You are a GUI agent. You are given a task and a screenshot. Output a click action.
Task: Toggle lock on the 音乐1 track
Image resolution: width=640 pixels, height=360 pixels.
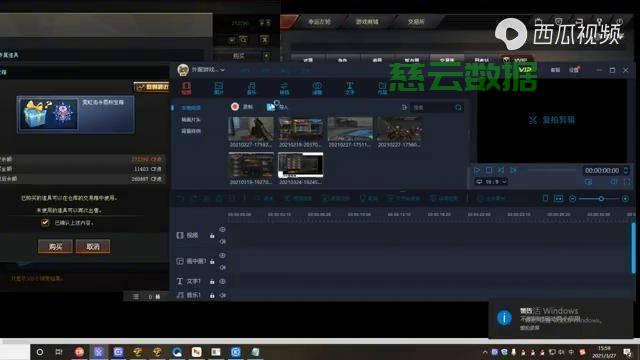(212, 295)
